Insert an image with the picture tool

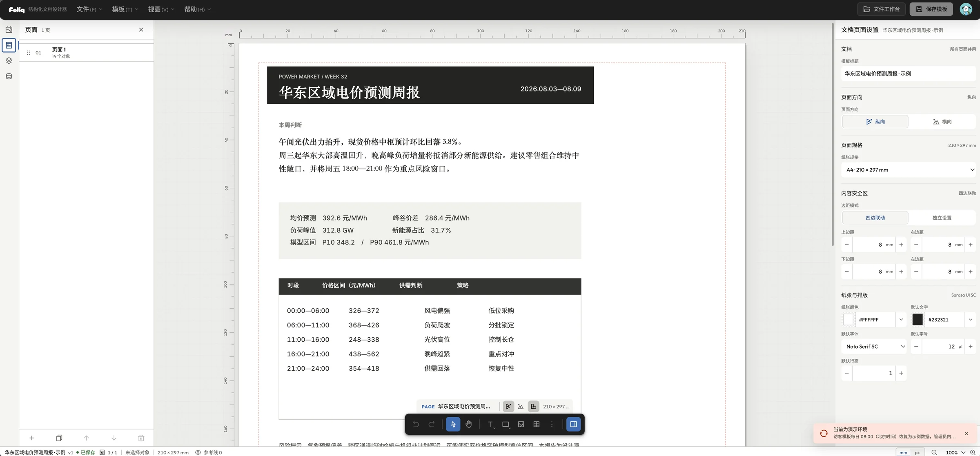tap(521, 424)
